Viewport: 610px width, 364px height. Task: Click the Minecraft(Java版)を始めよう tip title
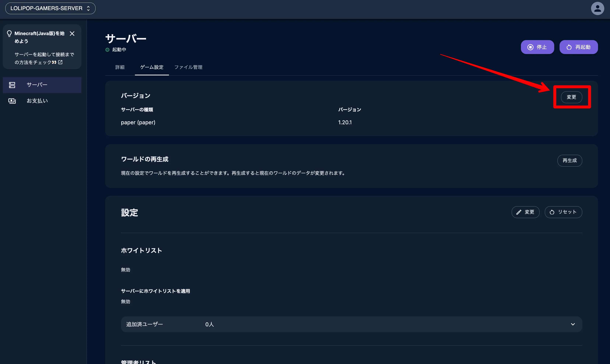39,37
